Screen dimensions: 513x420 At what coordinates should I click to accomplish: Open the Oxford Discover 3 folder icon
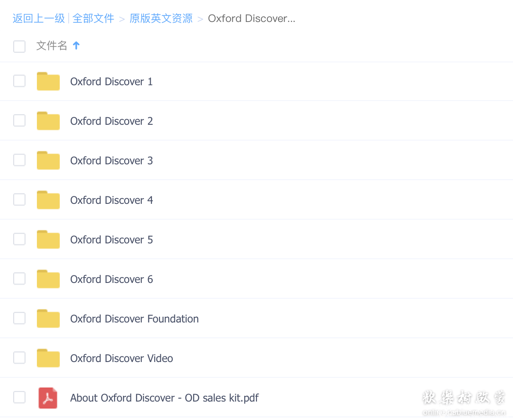pyautogui.click(x=48, y=160)
